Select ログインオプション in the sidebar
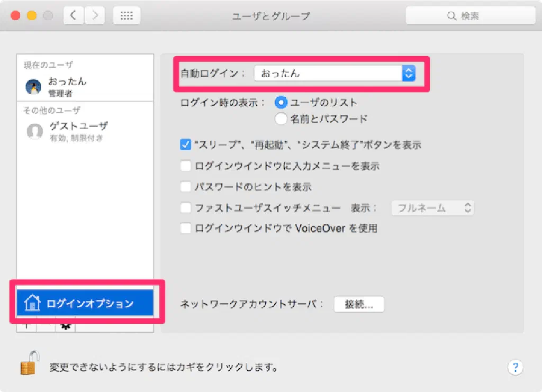The image size is (542, 392). [85, 304]
